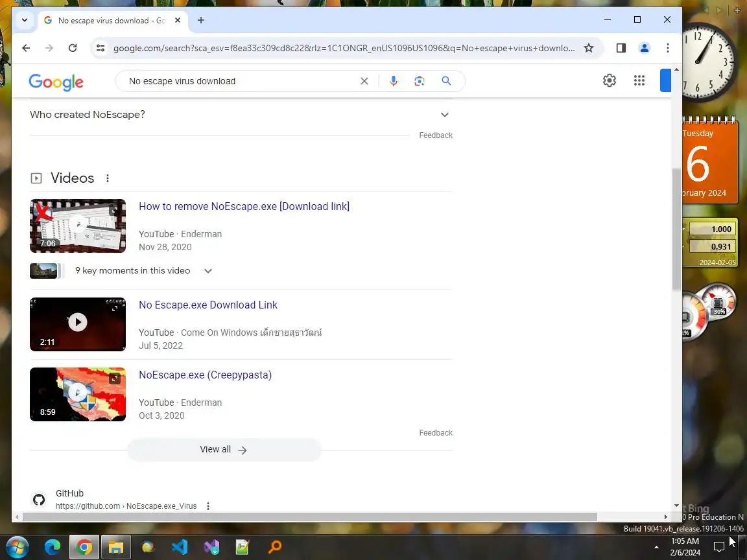The width and height of the screenshot is (747, 560).
Task: Expand "Who created NoEscape?" question
Action: (241, 115)
